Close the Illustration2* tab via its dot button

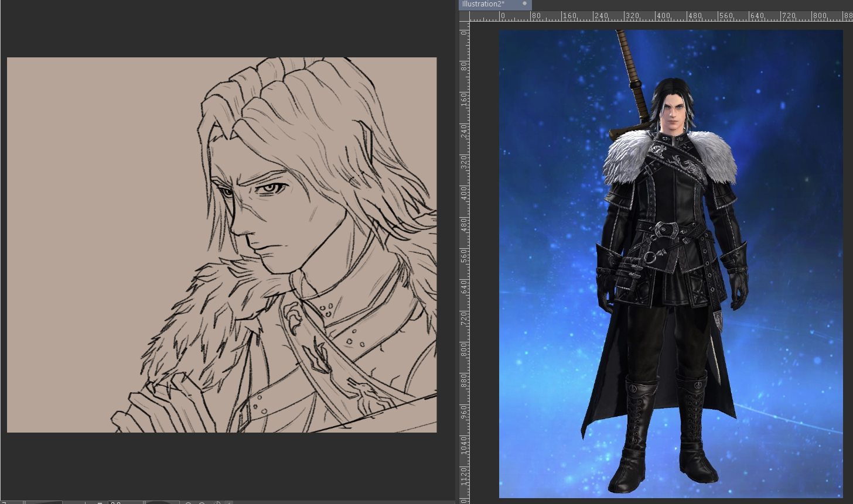[524, 4]
